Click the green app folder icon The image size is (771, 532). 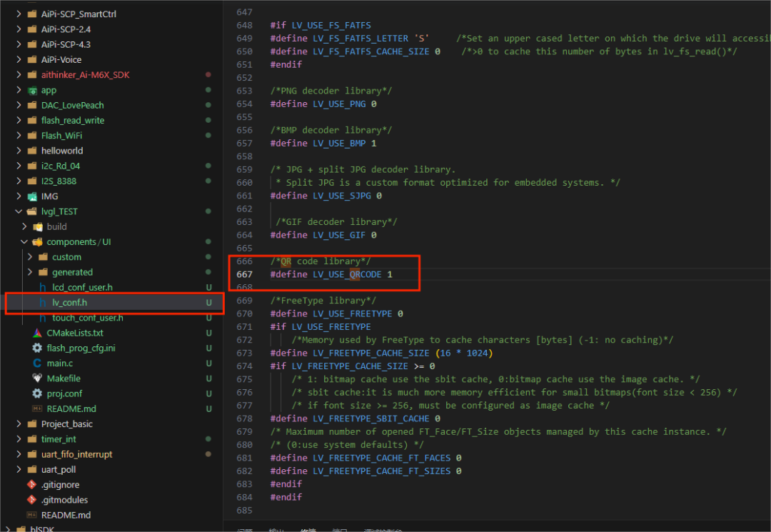pyautogui.click(x=32, y=90)
